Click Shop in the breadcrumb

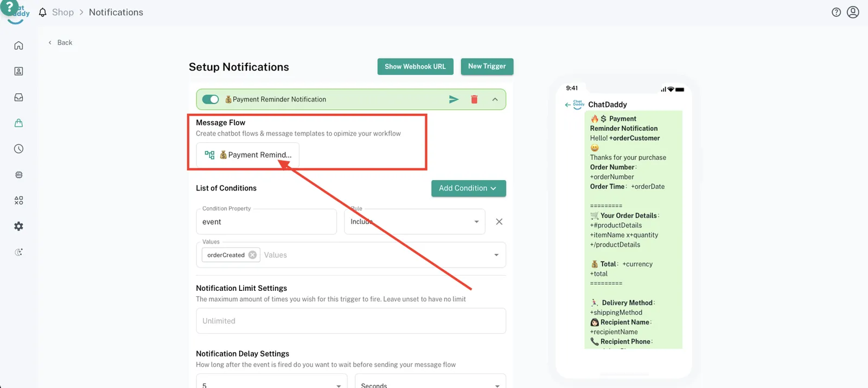point(62,12)
